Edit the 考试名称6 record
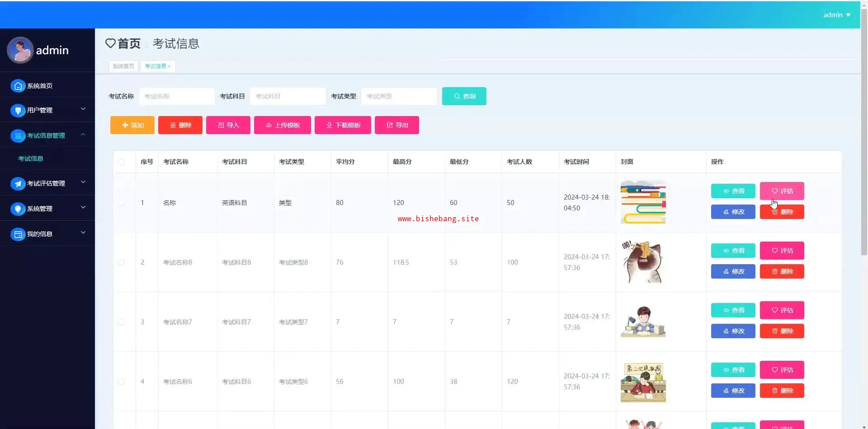The height and width of the screenshot is (429, 868). click(733, 391)
